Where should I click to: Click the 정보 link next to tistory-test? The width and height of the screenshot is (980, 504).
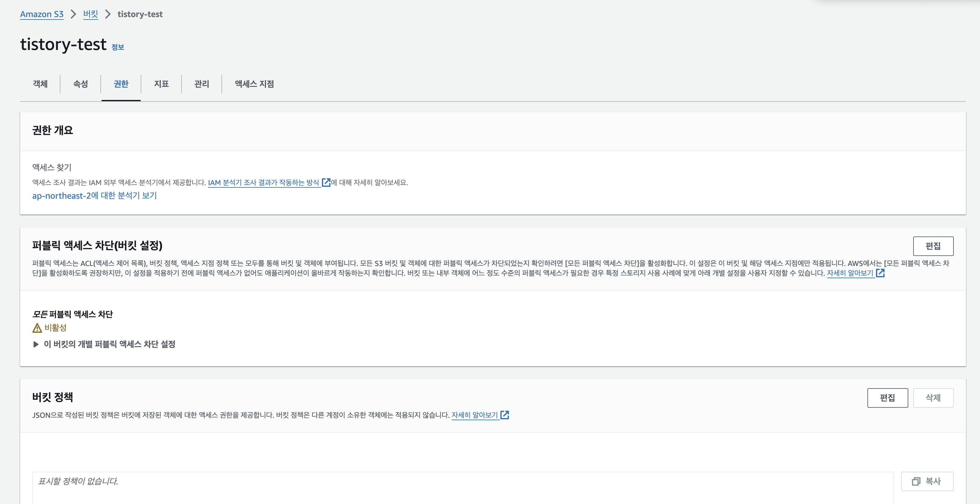(x=117, y=47)
